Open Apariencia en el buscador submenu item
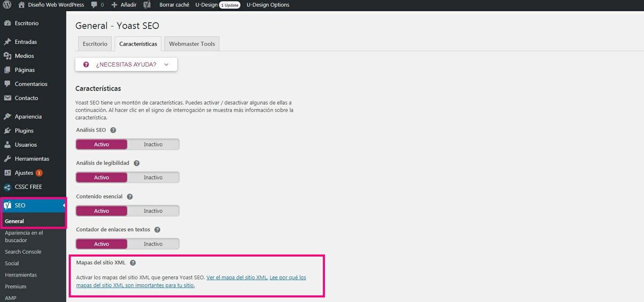The height and width of the screenshot is (302, 644). tap(24, 237)
